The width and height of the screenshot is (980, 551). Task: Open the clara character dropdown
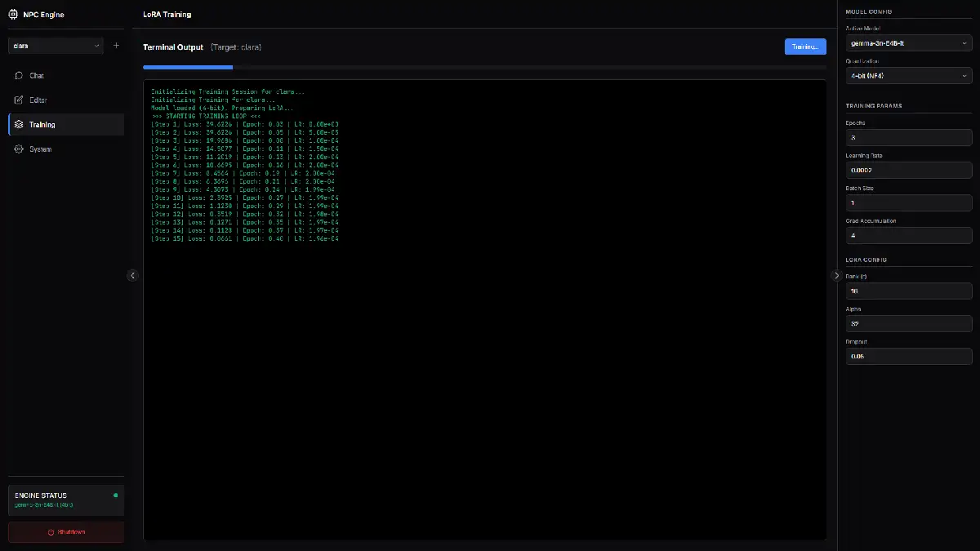(56, 46)
